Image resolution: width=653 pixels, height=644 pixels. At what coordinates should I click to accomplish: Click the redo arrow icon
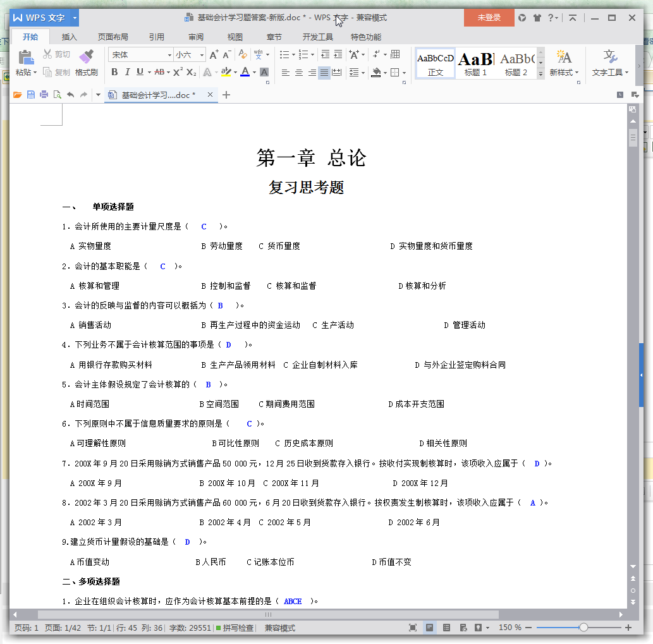point(83,95)
